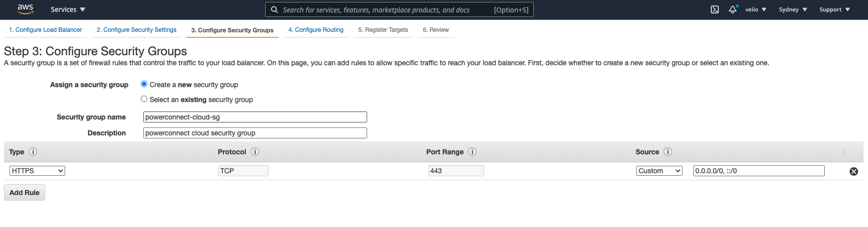The image size is (868, 227).
Task: Open the Custom source dropdown
Action: (659, 171)
